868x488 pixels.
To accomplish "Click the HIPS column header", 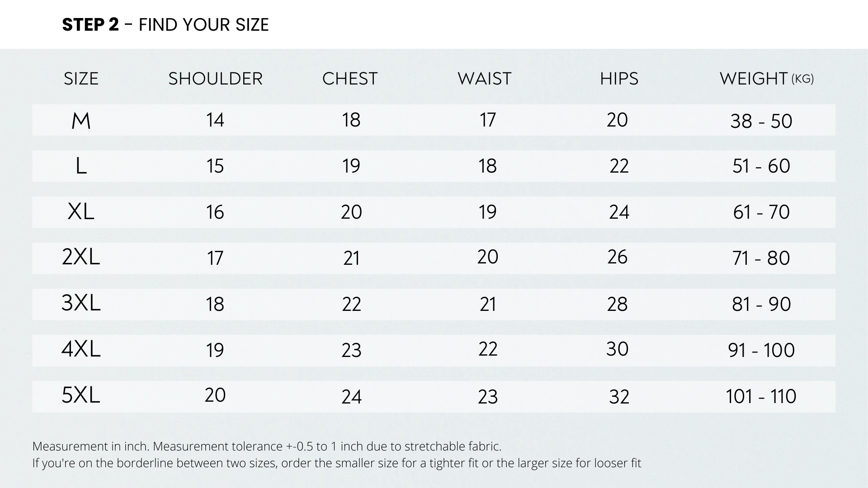I will pos(619,79).
